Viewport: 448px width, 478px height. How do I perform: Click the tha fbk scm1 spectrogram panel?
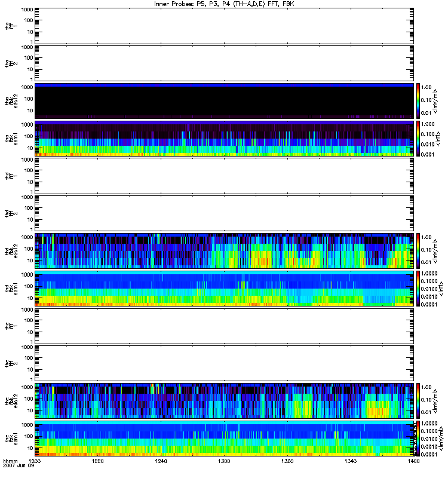(225, 139)
